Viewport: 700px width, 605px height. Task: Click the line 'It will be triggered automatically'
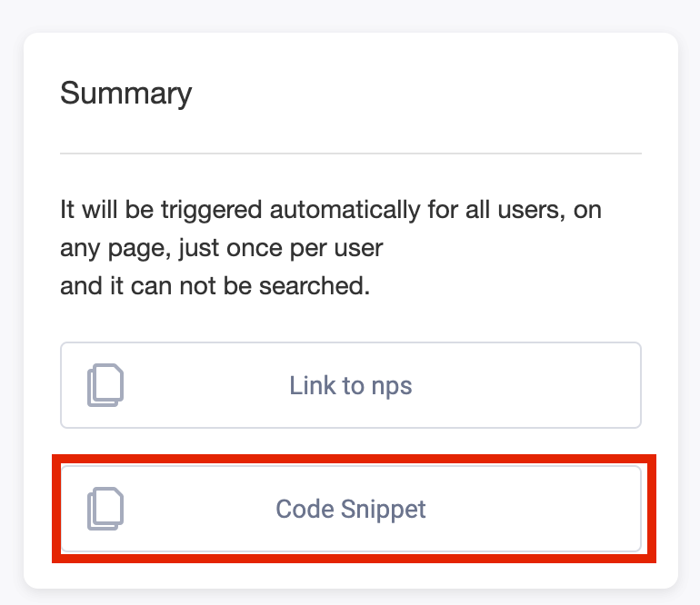tap(331, 210)
